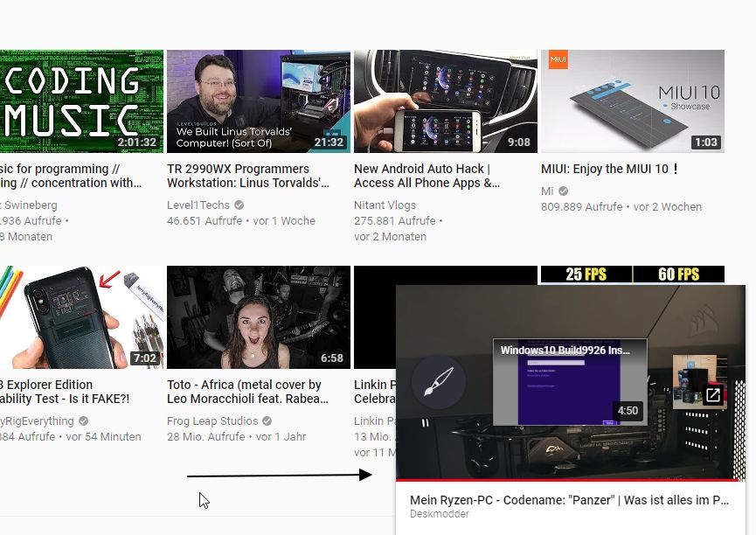Open the Mi channel link
Viewport: 756px width, 535px height.
point(547,191)
